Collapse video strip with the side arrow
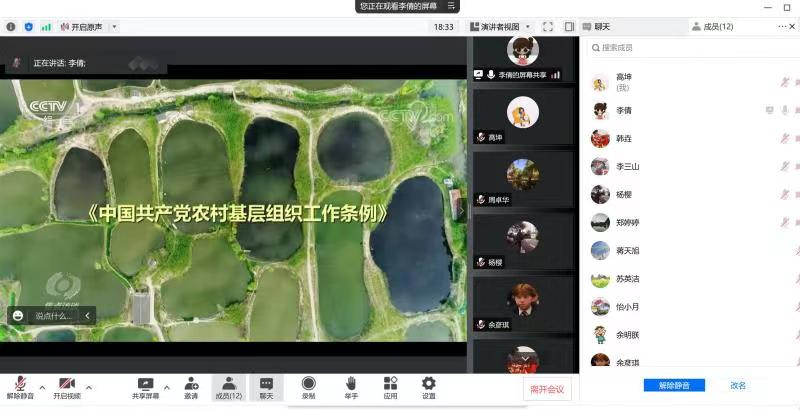800x410 pixels. [x=462, y=210]
